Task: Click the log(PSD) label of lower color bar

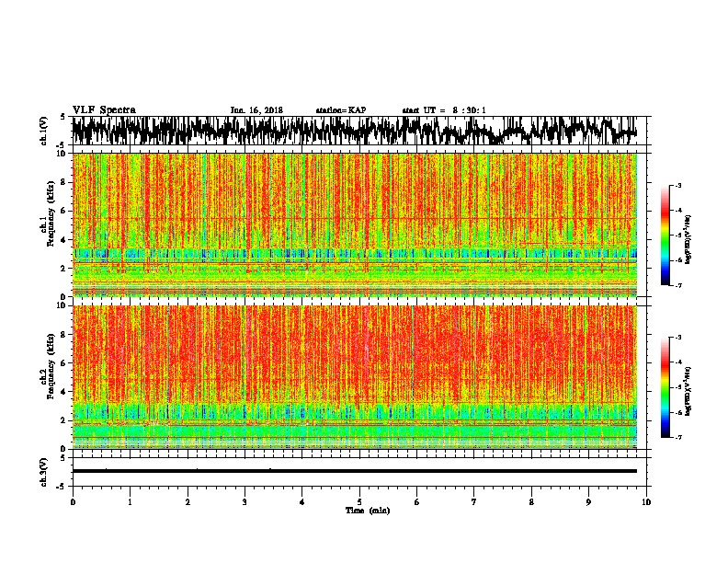Action: (x=688, y=391)
